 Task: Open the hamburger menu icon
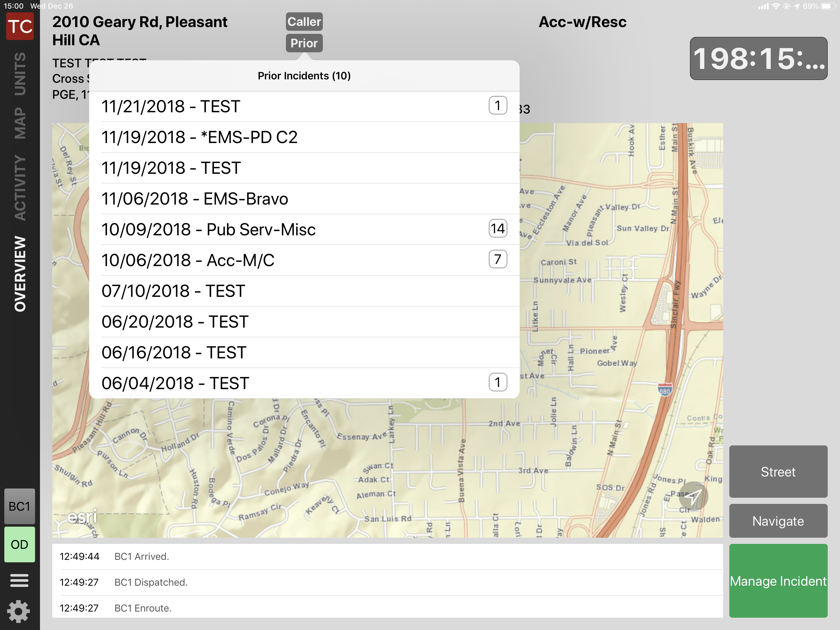click(x=19, y=580)
